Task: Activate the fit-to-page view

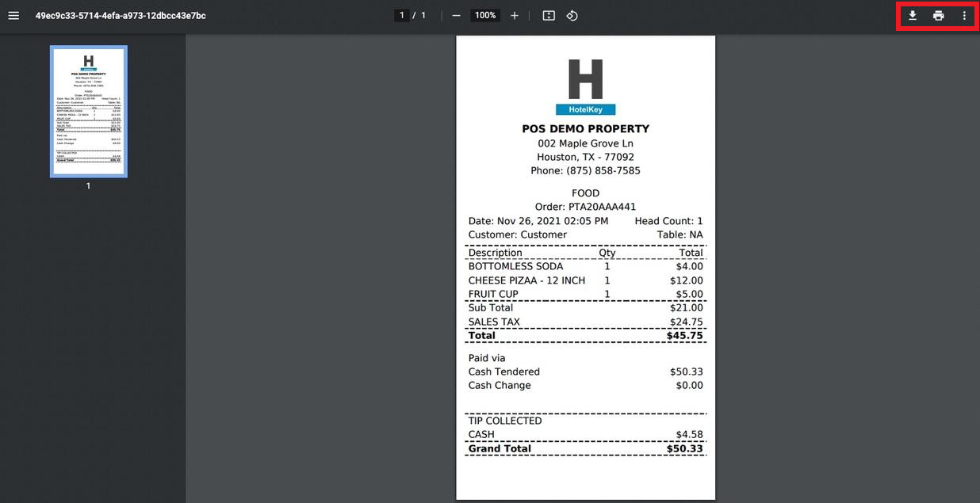Action: pyautogui.click(x=548, y=15)
